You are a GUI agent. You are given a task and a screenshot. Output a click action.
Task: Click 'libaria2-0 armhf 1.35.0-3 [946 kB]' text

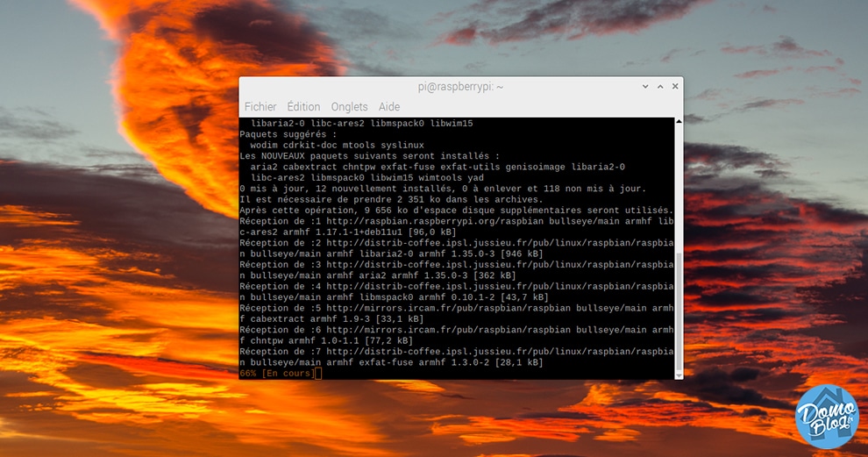point(451,253)
